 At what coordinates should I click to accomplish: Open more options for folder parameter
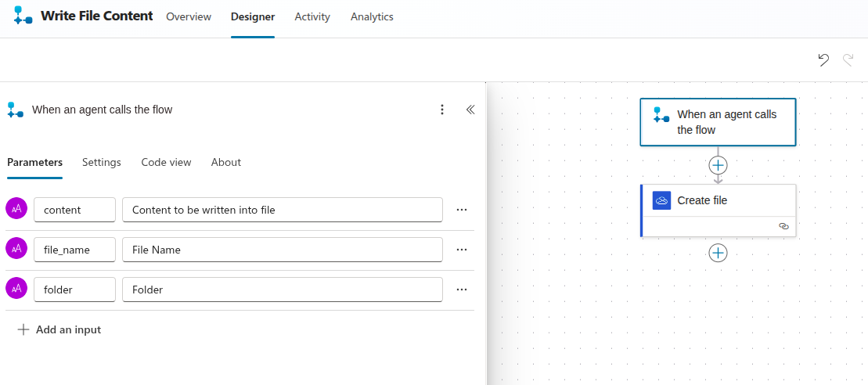tap(462, 290)
